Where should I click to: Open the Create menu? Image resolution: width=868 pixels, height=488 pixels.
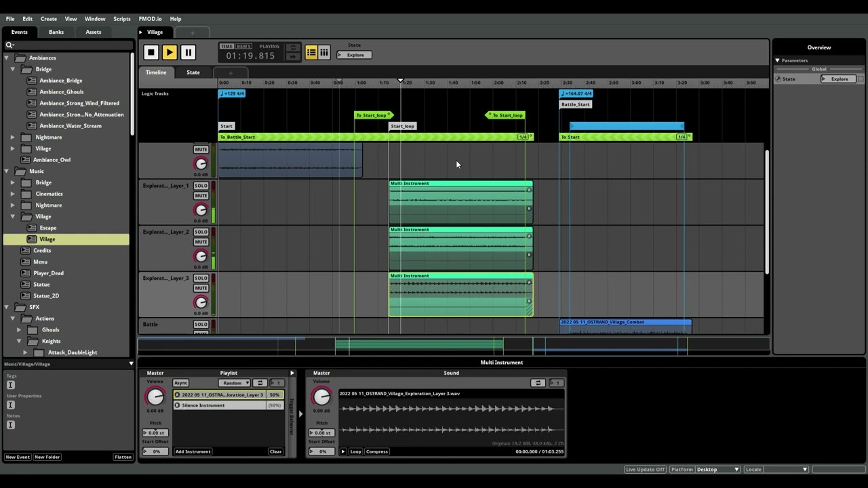point(49,19)
